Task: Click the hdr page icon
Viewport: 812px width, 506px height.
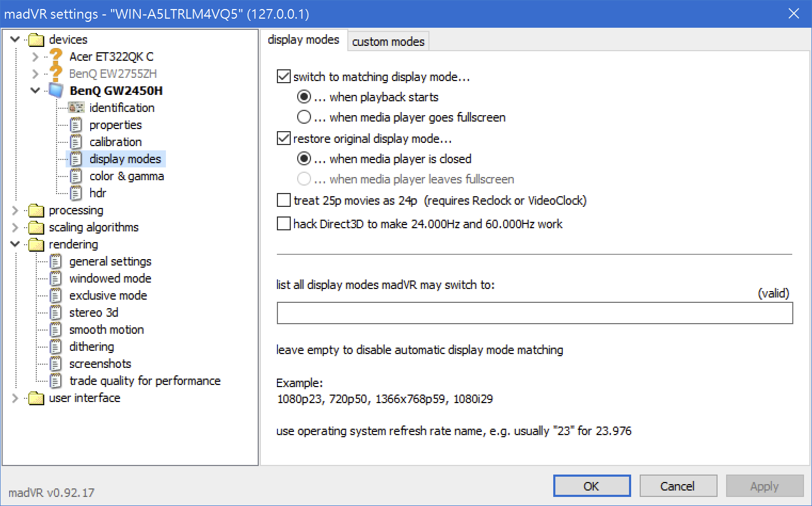Action: (x=76, y=193)
